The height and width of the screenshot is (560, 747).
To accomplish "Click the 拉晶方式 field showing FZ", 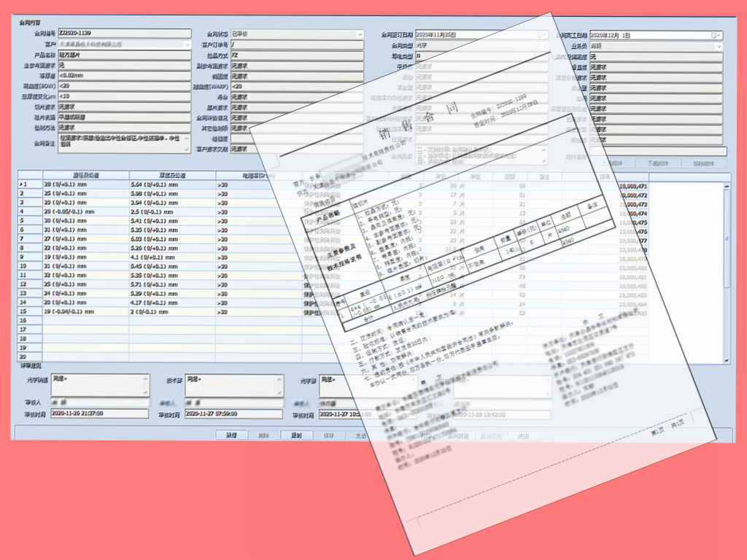I will (x=298, y=55).
